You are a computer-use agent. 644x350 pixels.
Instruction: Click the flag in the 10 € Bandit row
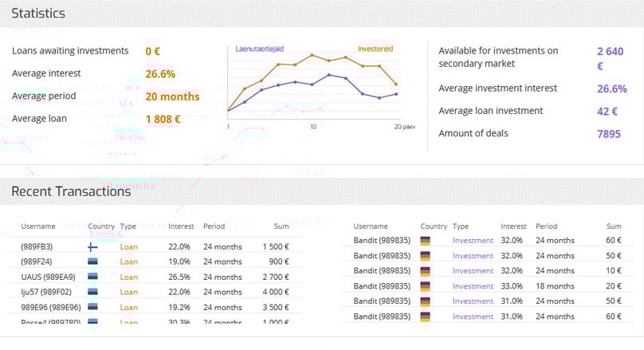point(425,271)
